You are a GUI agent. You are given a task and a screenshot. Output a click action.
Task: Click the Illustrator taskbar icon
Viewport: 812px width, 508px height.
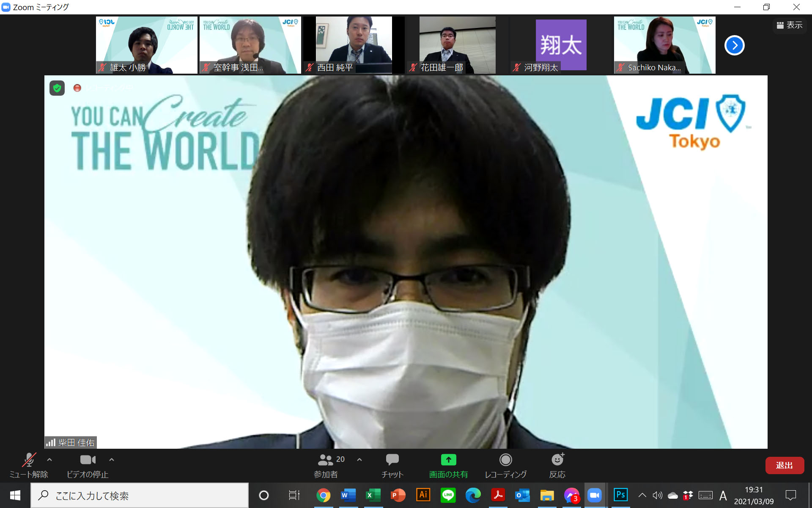(x=423, y=495)
